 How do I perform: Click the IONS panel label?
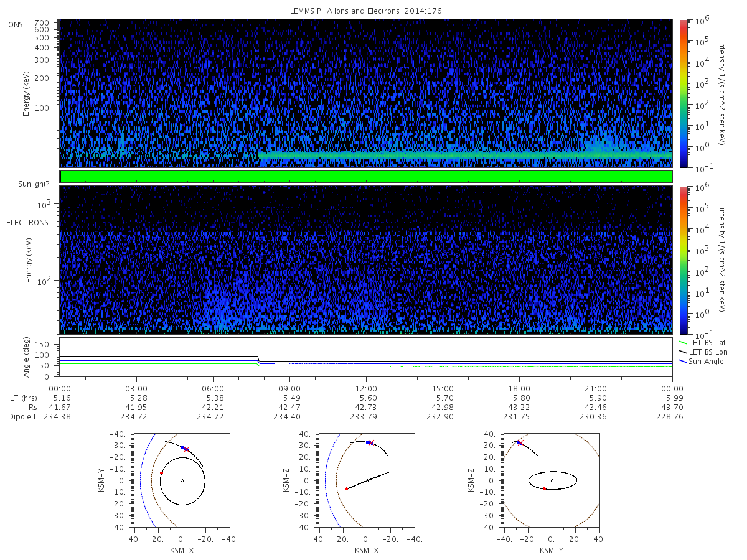[x=15, y=24]
